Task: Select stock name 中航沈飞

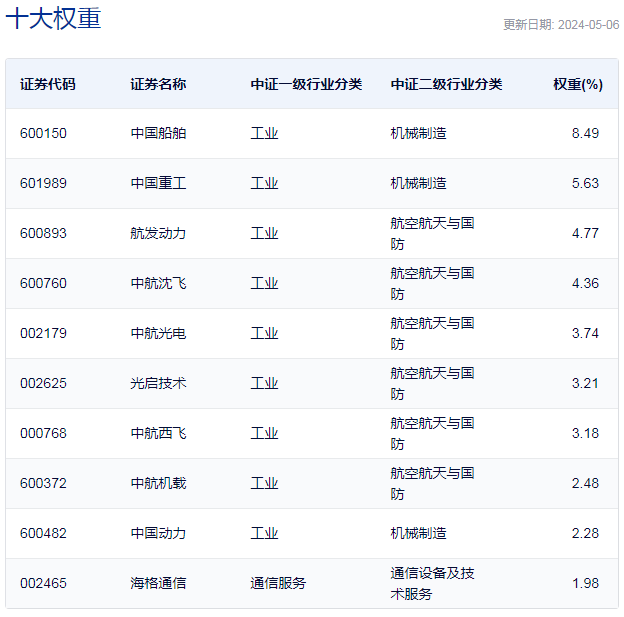Action: [158, 283]
